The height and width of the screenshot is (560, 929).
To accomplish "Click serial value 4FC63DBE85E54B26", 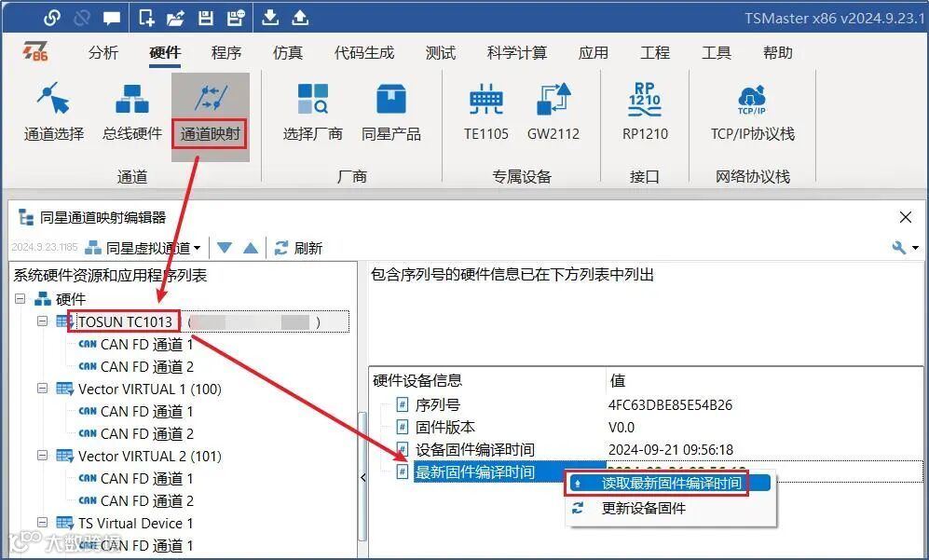I will pyautogui.click(x=670, y=404).
